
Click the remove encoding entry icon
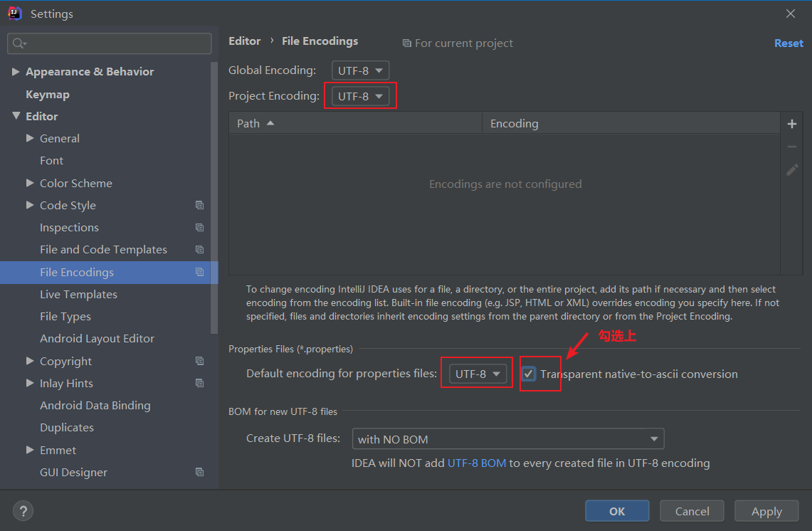[x=791, y=146]
